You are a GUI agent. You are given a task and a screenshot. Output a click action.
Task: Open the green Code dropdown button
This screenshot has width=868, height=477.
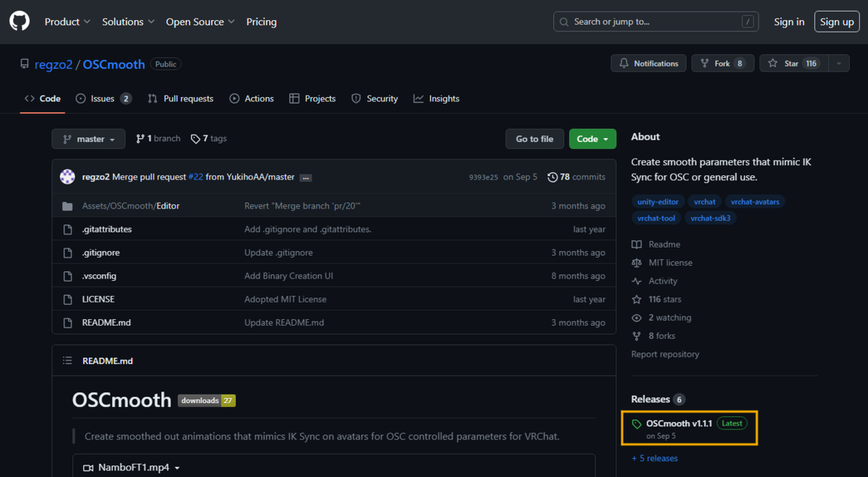click(x=592, y=139)
